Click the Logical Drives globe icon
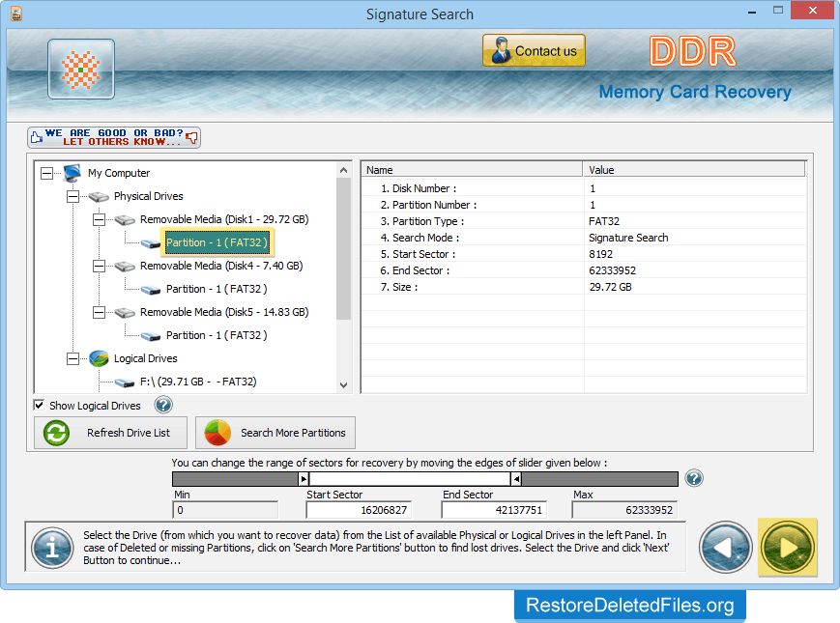This screenshot has height=623, width=840. (x=100, y=358)
